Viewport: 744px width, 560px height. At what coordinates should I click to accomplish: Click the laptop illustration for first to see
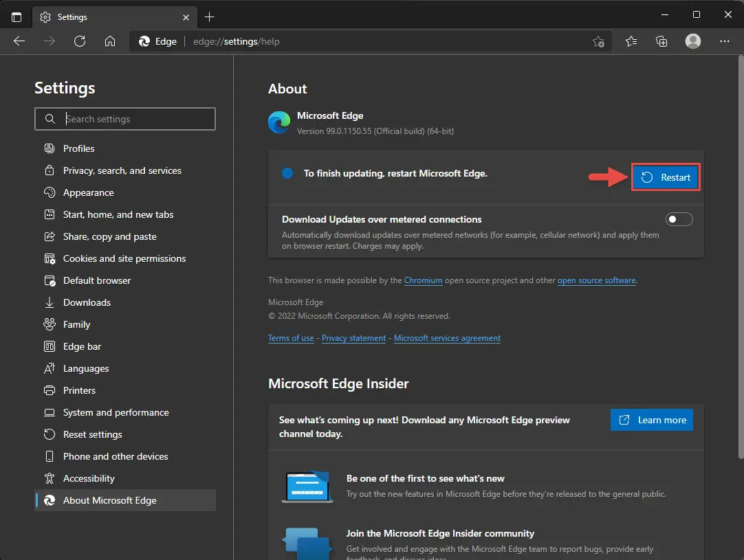pos(307,486)
